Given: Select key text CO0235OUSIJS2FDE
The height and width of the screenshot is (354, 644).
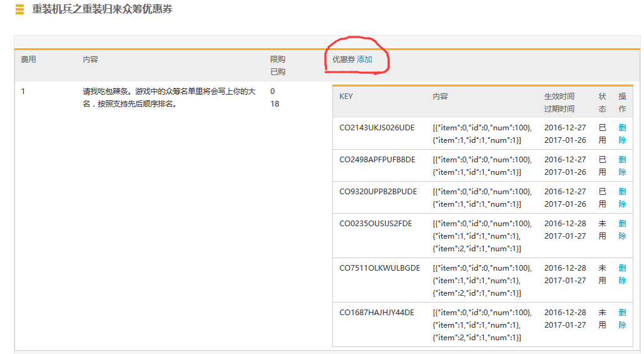Looking at the screenshot, I should point(376,224).
